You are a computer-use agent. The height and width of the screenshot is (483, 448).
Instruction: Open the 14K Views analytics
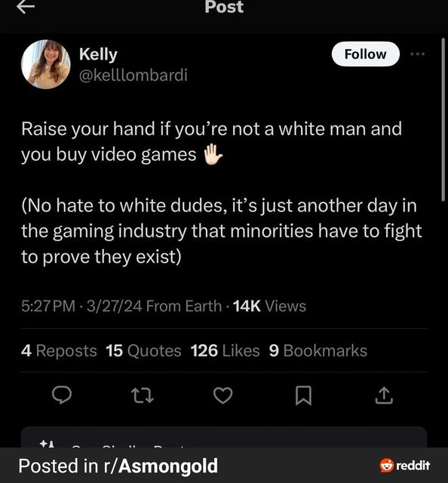pyautogui.click(x=269, y=306)
